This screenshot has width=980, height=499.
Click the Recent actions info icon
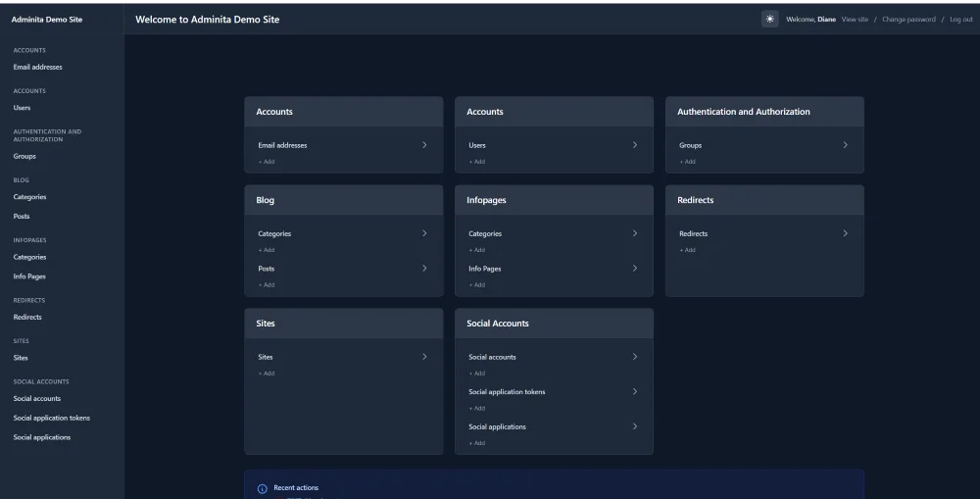click(262, 488)
